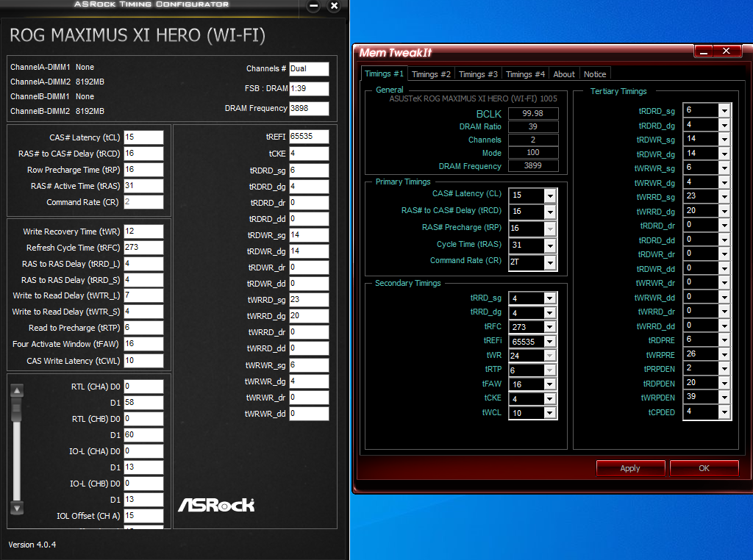Click the BCLK value field showing 99.98
This screenshot has height=560, width=753.
(x=533, y=113)
